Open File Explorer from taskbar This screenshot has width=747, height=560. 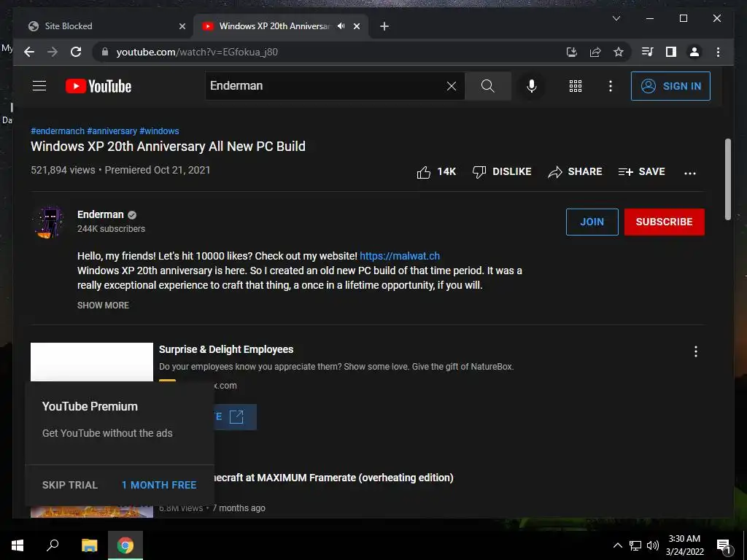[x=89, y=545]
